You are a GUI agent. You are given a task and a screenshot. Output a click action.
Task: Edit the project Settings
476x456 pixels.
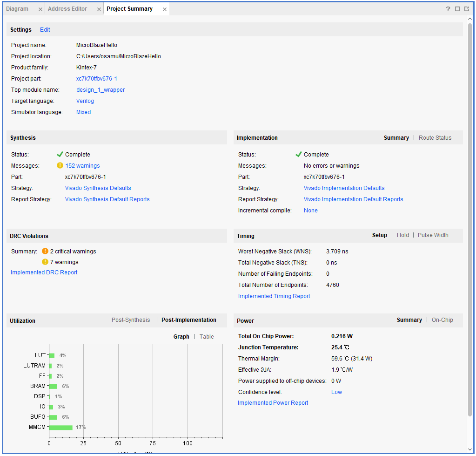click(45, 30)
